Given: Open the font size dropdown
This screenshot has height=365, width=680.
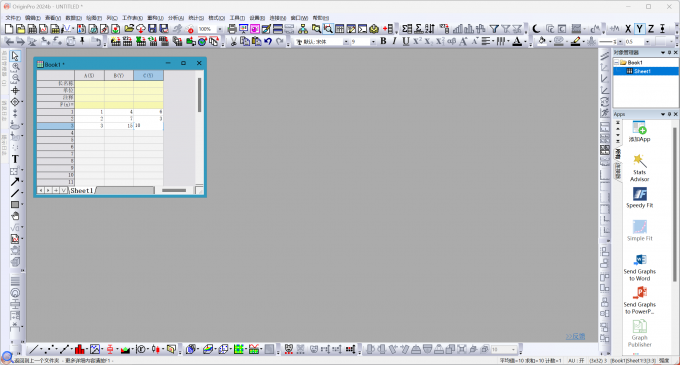Looking at the screenshot, I should 373,42.
